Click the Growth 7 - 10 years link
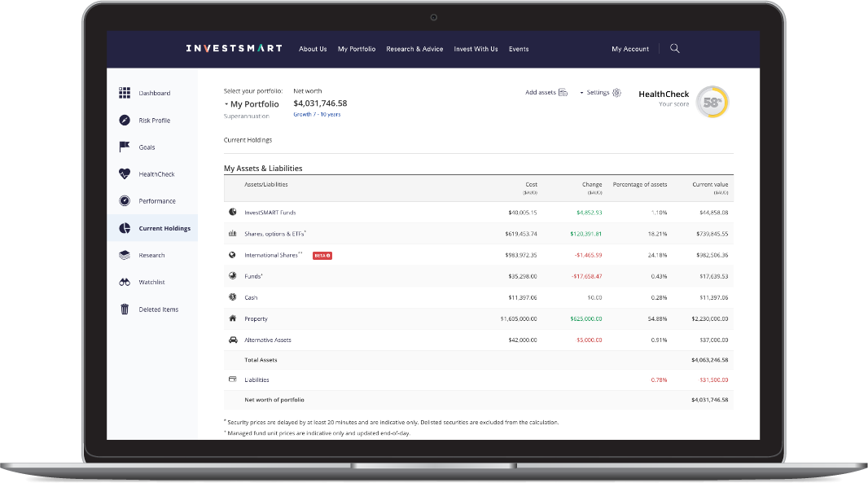The height and width of the screenshot is (483, 868). pos(317,115)
